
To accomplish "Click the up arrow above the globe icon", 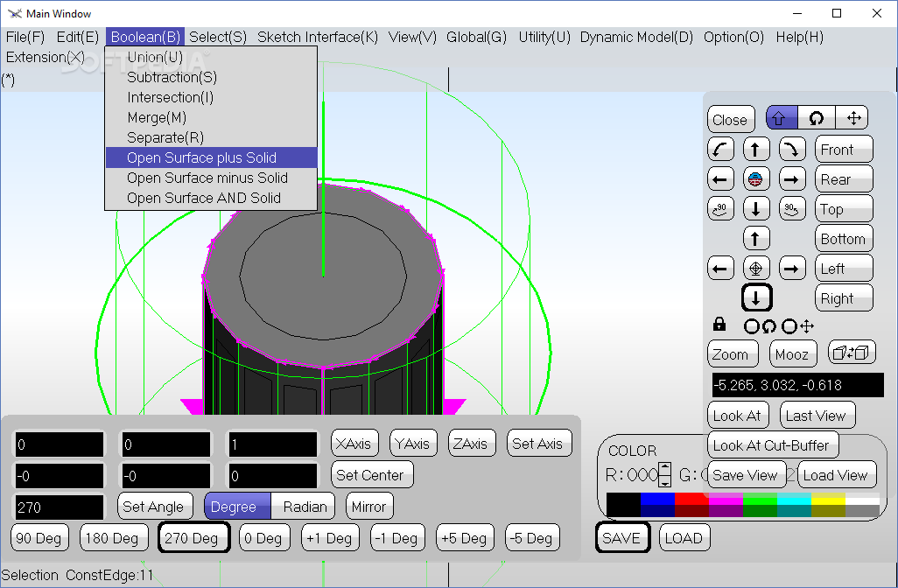I will coord(756,150).
